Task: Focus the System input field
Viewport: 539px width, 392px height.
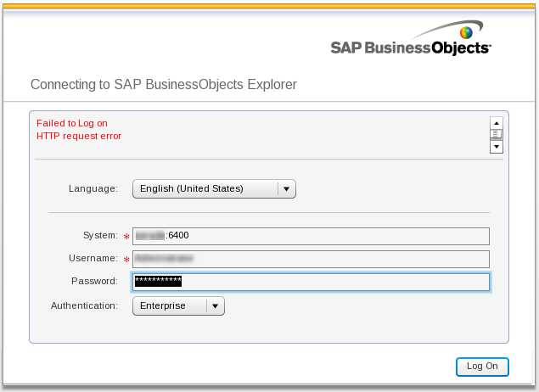Action: tap(311, 236)
